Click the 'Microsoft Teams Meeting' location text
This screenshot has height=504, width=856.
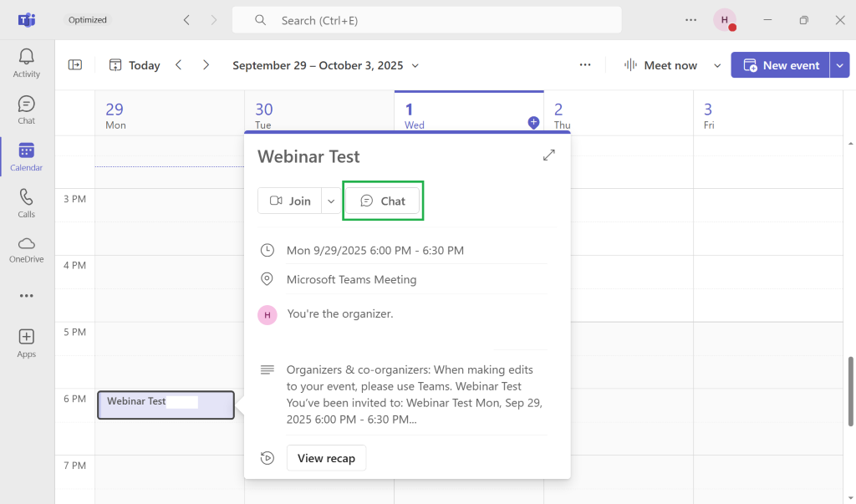point(352,279)
